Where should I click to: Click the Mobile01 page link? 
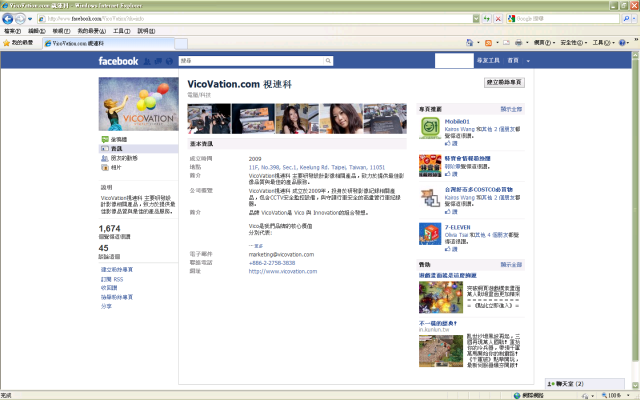point(457,122)
